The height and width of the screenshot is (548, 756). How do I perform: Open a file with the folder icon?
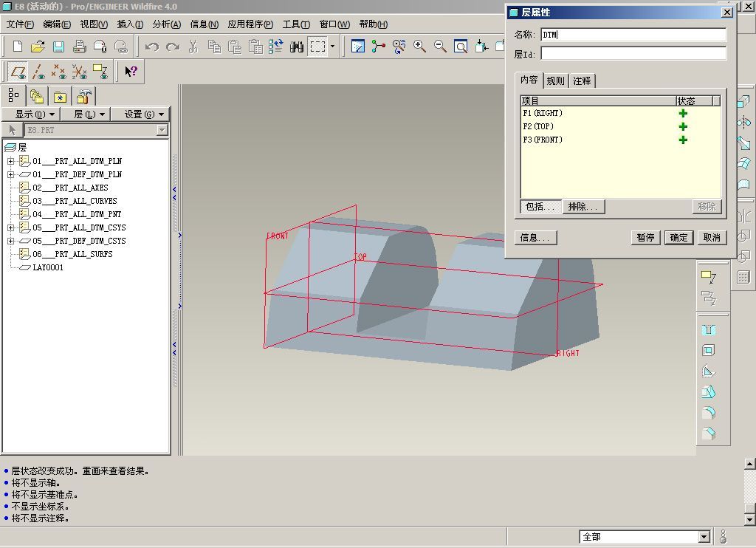pos(38,47)
